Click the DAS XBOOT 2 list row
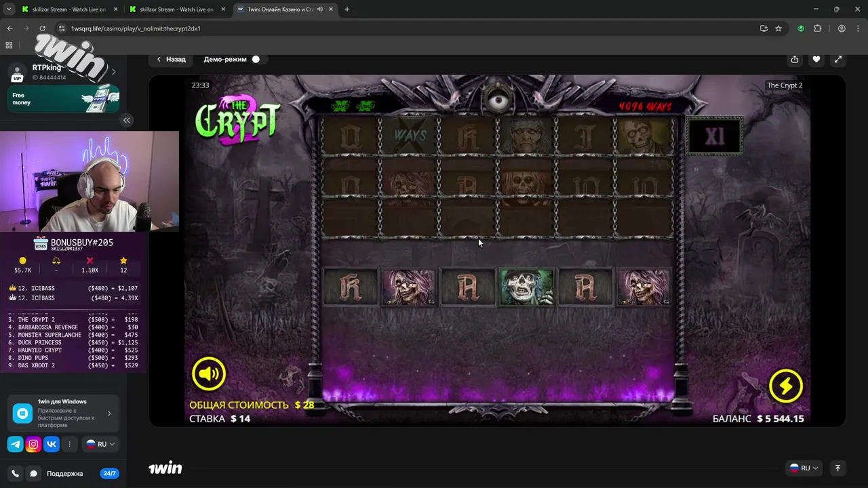The height and width of the screenshot is (488, 868). pos(73,365)
